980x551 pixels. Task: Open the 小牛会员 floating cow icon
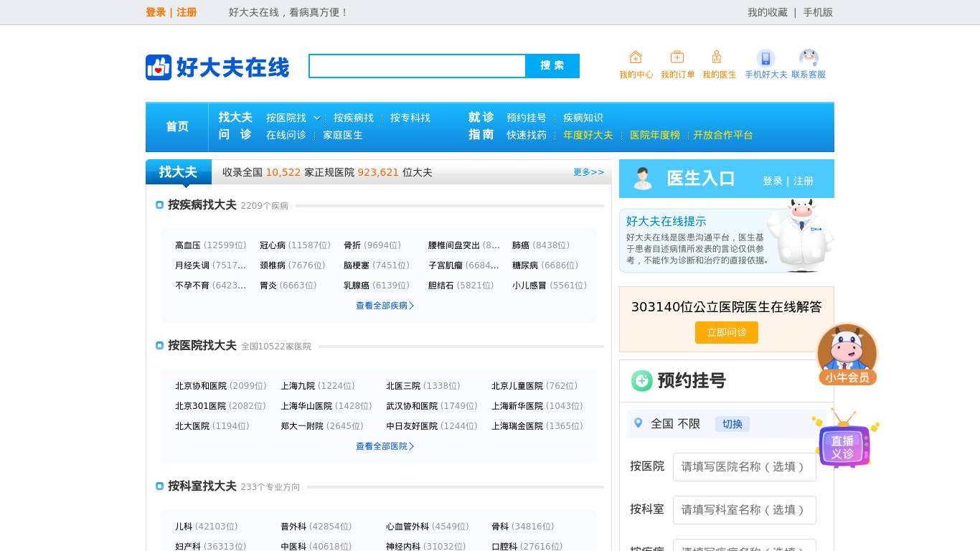tap(847, 354)
